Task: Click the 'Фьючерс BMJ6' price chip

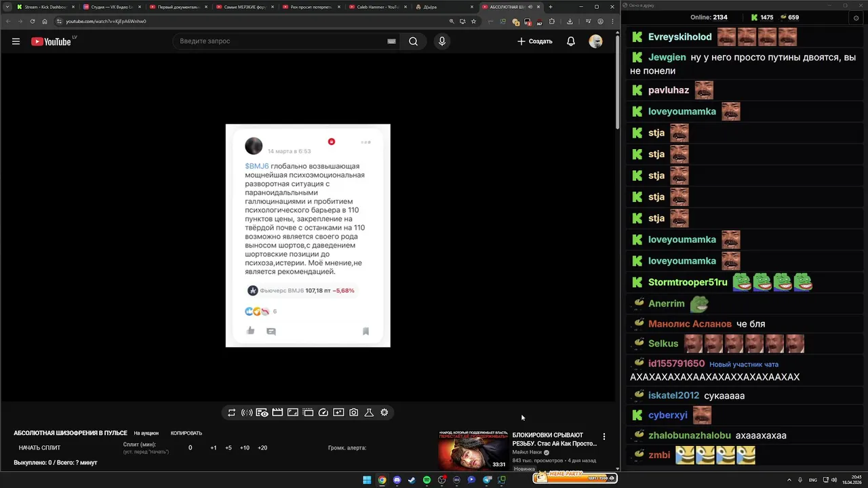Action: pos(301,290)
